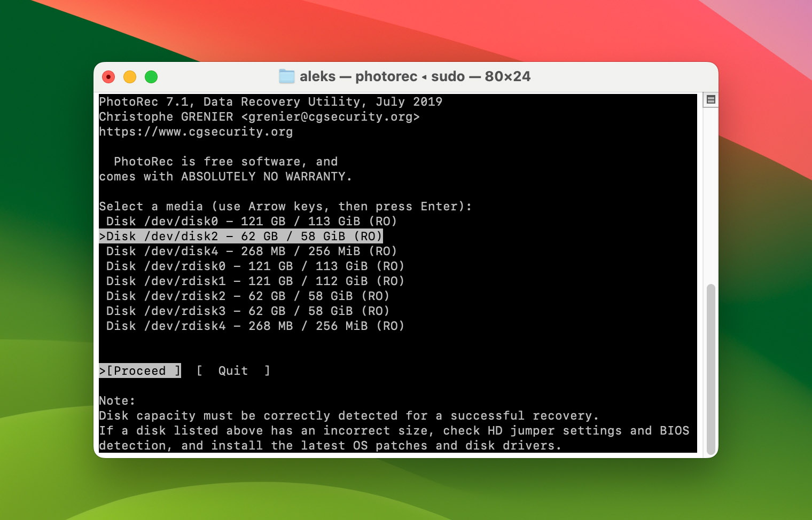The height and width of the screenshot is (520, 812).
Task: Choose the Disk /dev/rdisk1 entry
Action: coord(255,281)
